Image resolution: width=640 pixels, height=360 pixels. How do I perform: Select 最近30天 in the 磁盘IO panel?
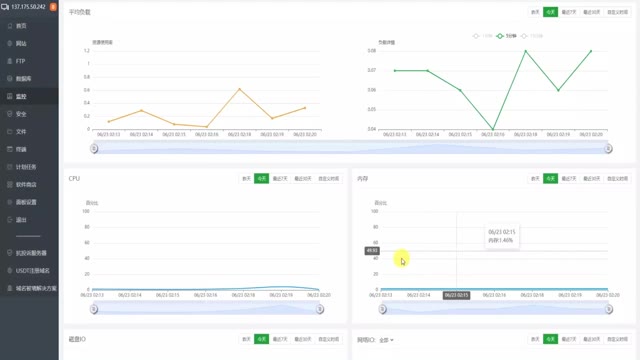pyautogui.click(x=303, y=339)
